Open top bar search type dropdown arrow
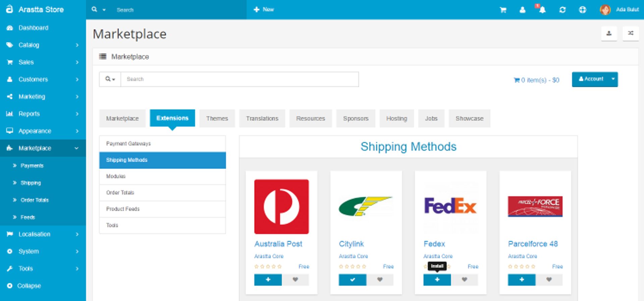Image resolution: width=644 pixels, height=301 pixels. [104, 10]
